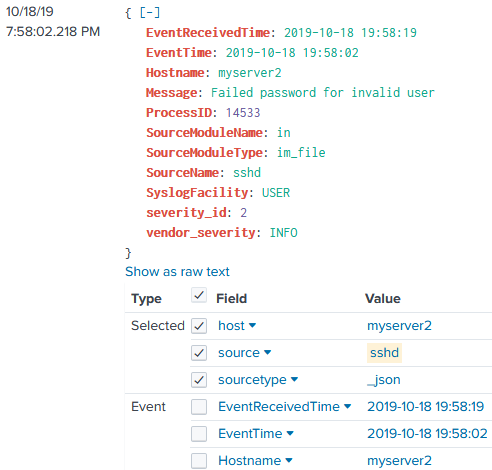Click the sourcetype field name link
Viewport: 492px width, 470px height.
252,380
